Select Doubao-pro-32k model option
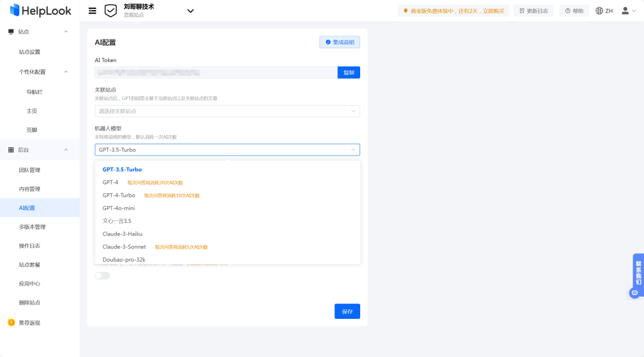Screen dimensions: 644x357 pos(228,259)
